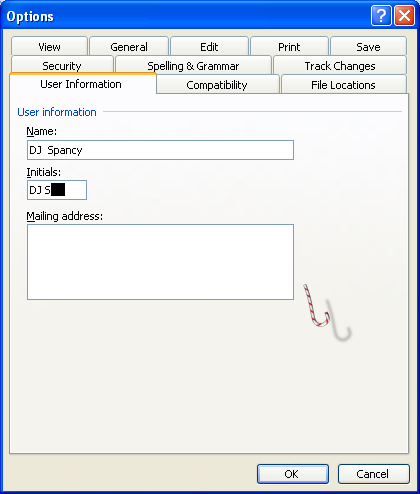Click the Mailing address text area
420x494 pixels.
pos(160,262)
